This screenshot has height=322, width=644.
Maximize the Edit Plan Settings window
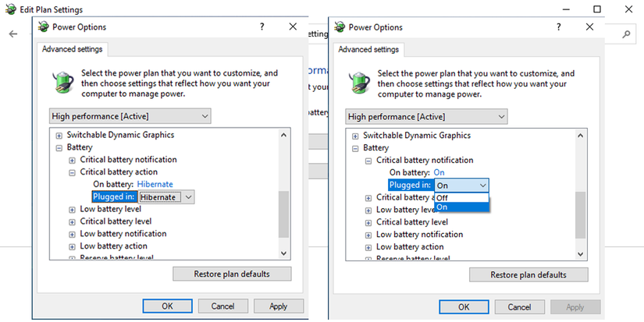point(597,9)
